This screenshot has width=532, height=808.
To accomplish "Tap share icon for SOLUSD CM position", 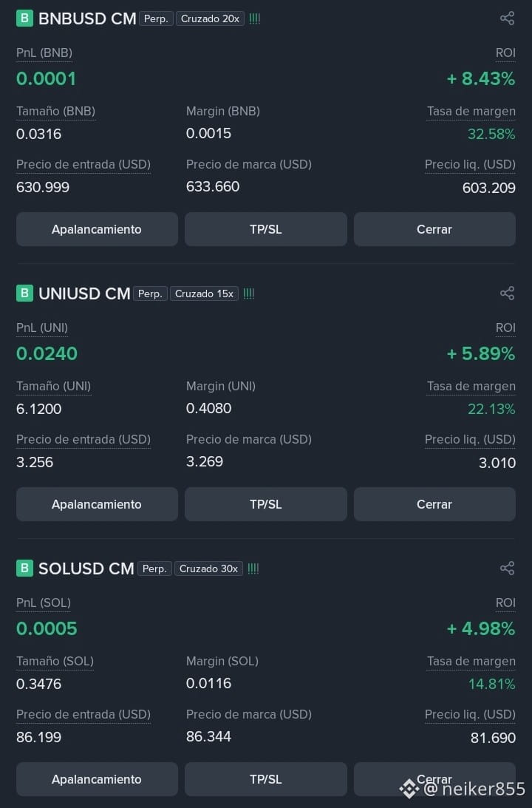I will (508, 568).
